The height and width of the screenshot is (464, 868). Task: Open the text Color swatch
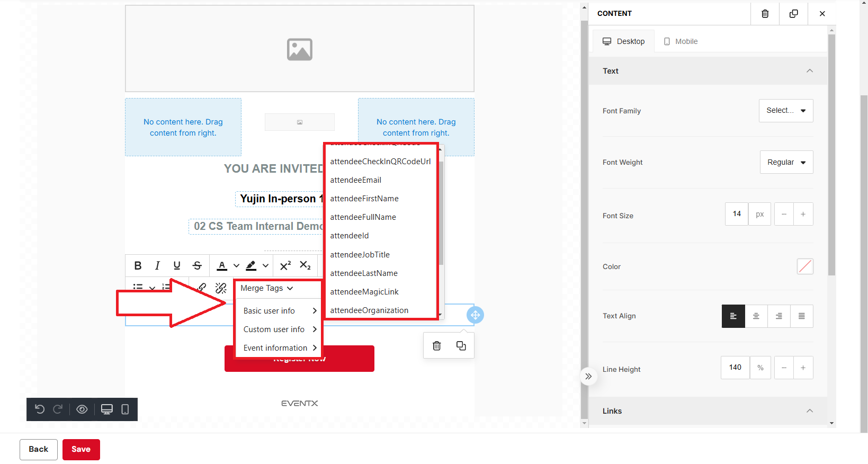(x=804, y=266)
